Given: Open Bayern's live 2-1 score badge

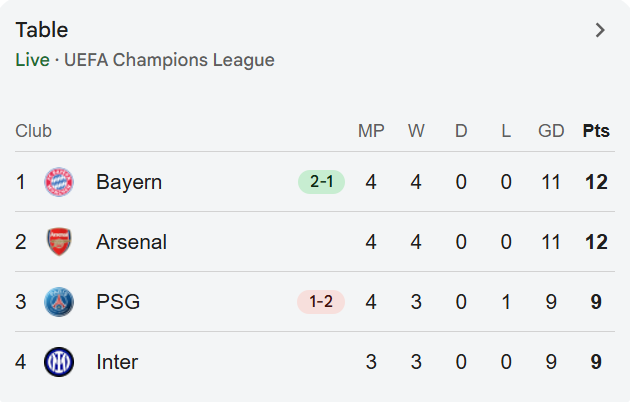Looking at the screenshot, I should tap(321, 182).
